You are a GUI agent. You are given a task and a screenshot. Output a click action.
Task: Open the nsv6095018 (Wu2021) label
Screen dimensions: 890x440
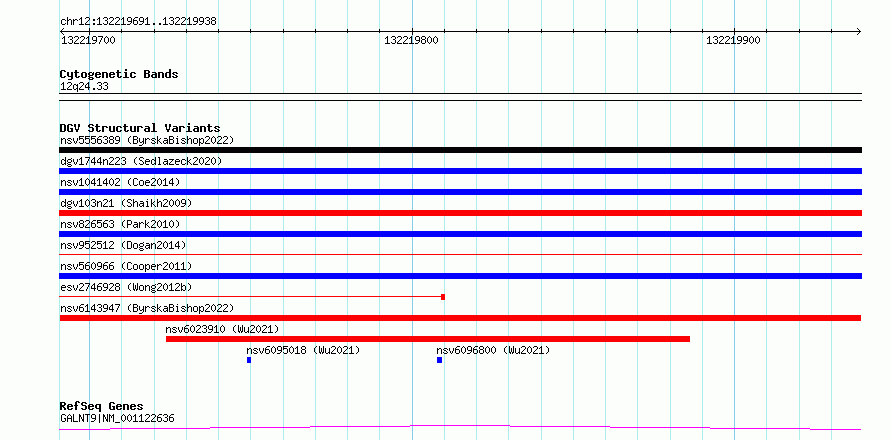click(x=303, y=350)
